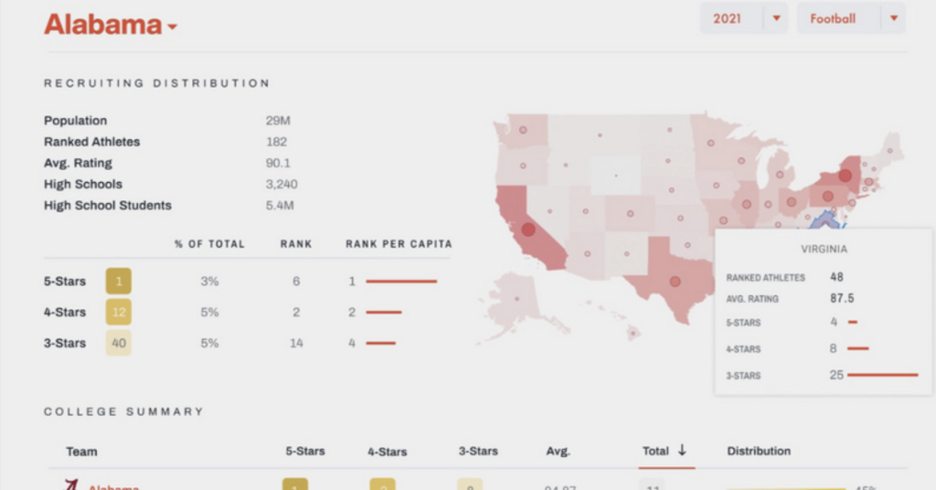This screenshot has width=936, height=490.
Task: Sort by 4-Stars column header
Action: (387, 452)
